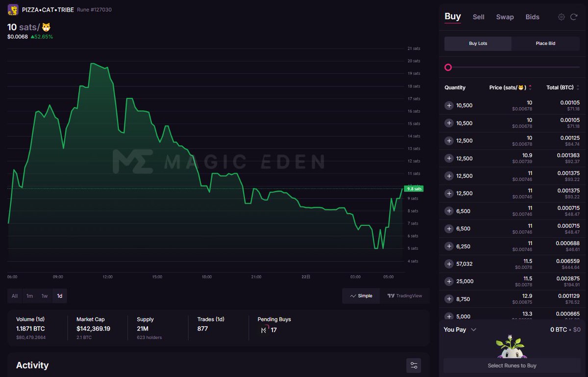Click the PIZZA•CAT•TRIBE rune name
The width and height of the screenshot is (588, 377).
click(48, 10)
